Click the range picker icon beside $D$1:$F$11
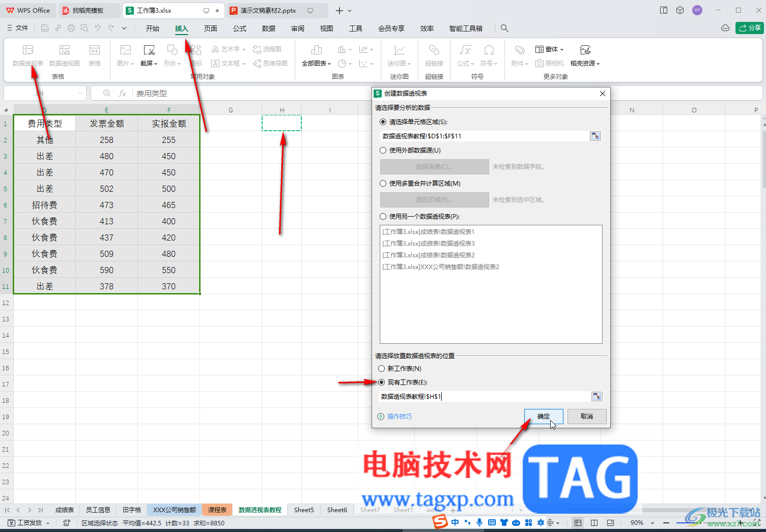Image resolution: width=766 pixels, height=532 pixels. tap(595, 136)
